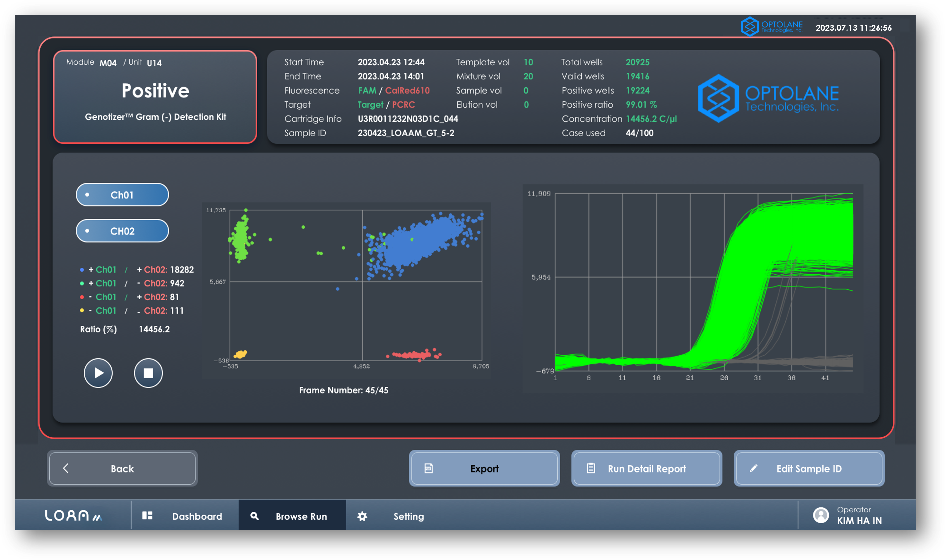Image resolution: width=946 pixels, height=560 pixels.
Task: Select the yellow -Ch01 / -Ch02 legend entry
Action: (x=132, y=311)
